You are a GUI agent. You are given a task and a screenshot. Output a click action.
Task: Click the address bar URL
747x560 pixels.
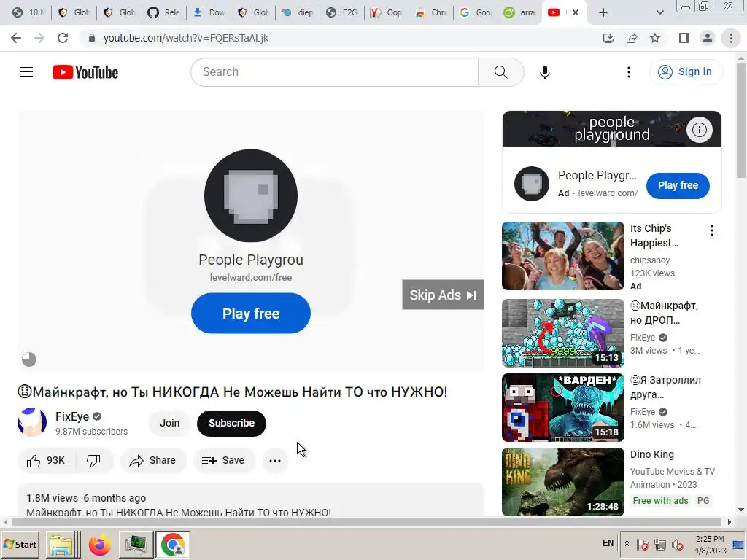click(x=186, y=38)
